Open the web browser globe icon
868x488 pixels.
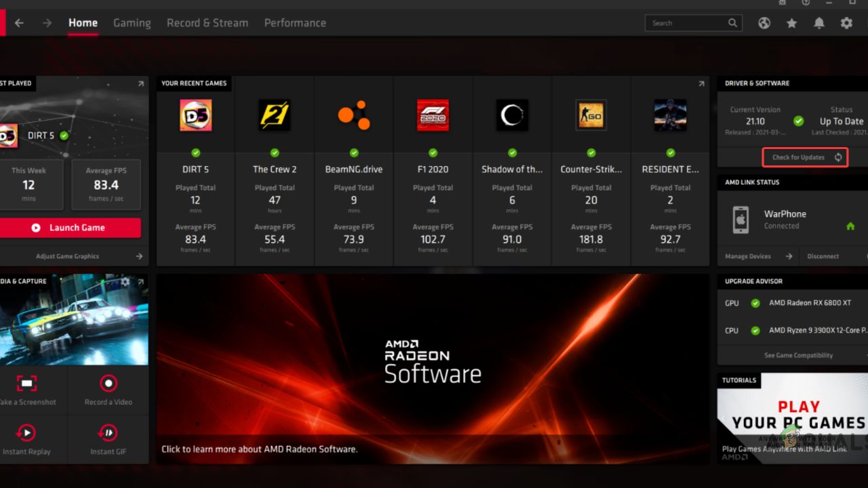click(764, 23)
